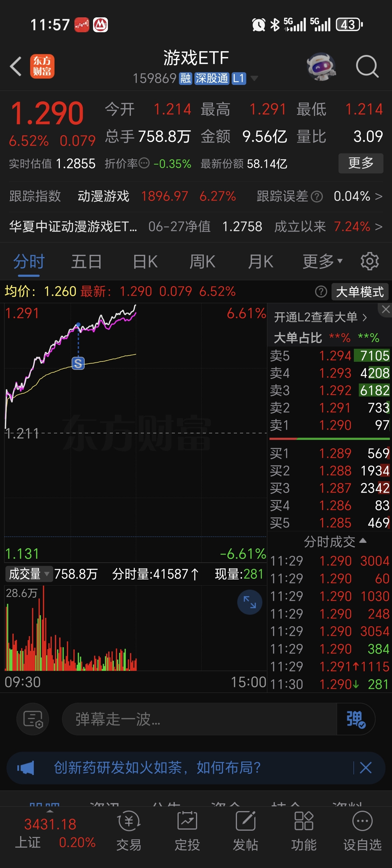The image size is (392, 868).
Task: Open the 更多 quote details button
Action: tap(361, 163)
